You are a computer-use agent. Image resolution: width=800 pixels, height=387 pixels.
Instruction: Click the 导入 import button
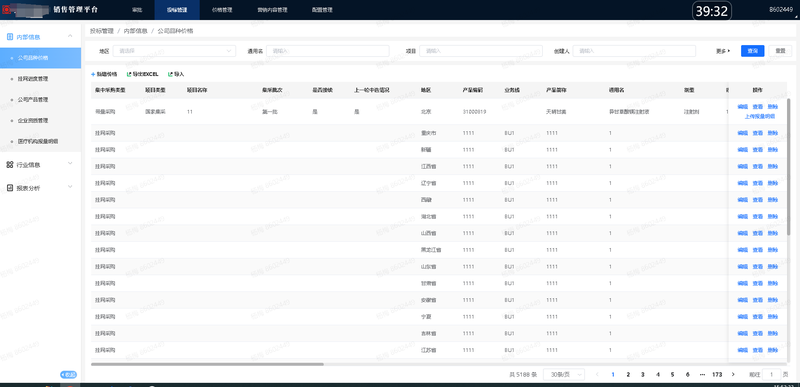point(176,74)
